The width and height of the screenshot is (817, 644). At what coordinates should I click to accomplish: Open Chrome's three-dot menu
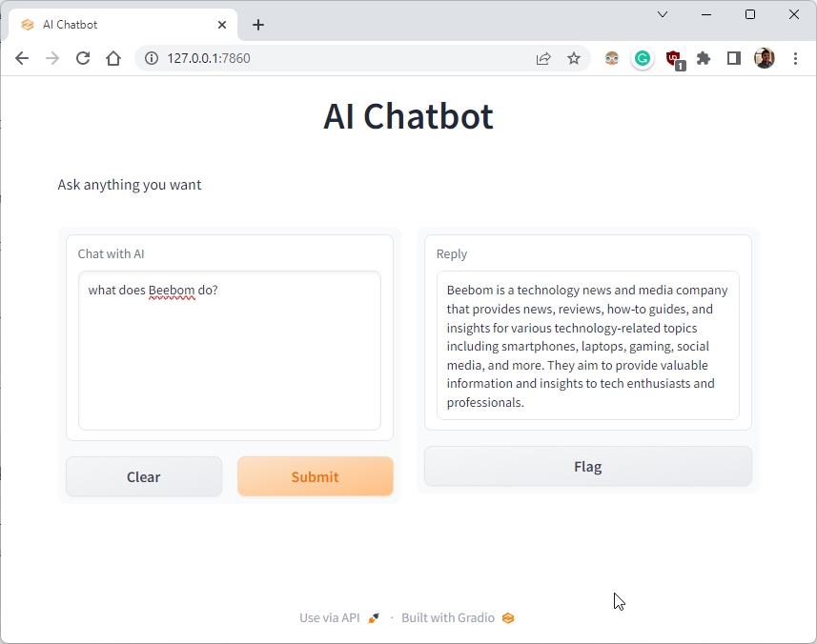(796, 58)
